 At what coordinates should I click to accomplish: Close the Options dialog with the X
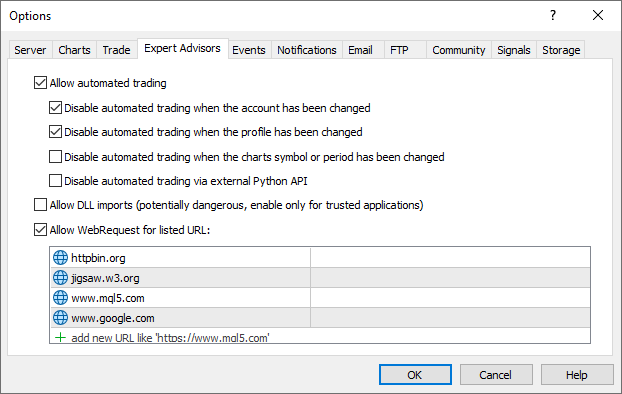pyautogui.click(x=598, y=15)
